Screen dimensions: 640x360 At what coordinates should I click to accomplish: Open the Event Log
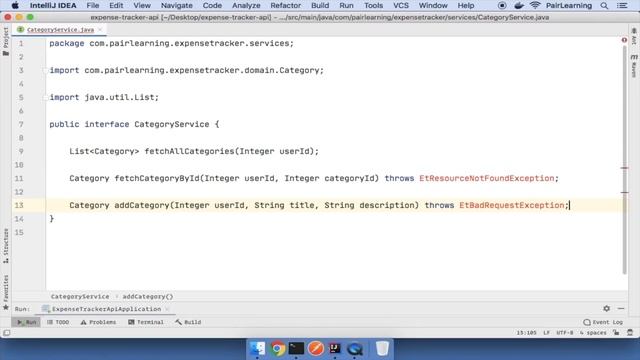click(x=603, y=322)
